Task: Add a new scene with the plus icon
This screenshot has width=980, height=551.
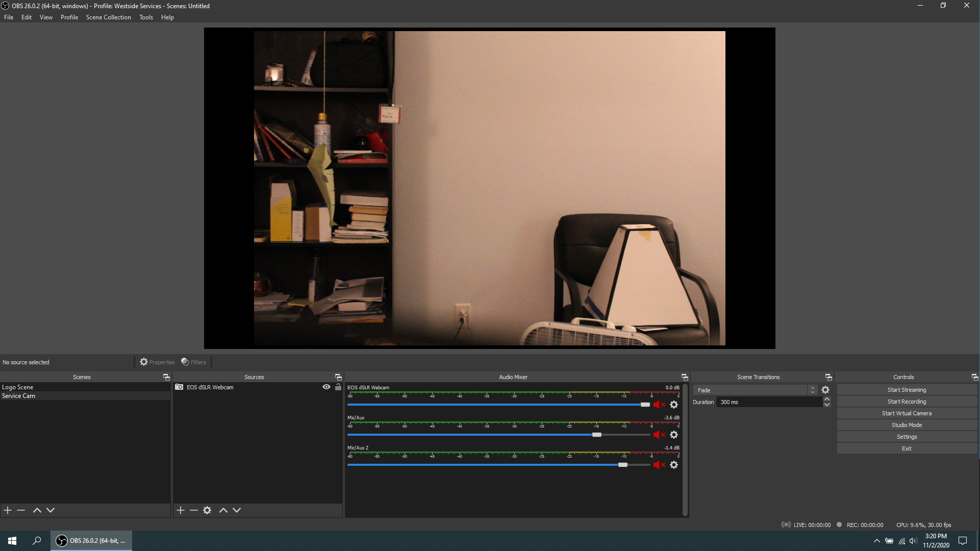Action: 7,510
